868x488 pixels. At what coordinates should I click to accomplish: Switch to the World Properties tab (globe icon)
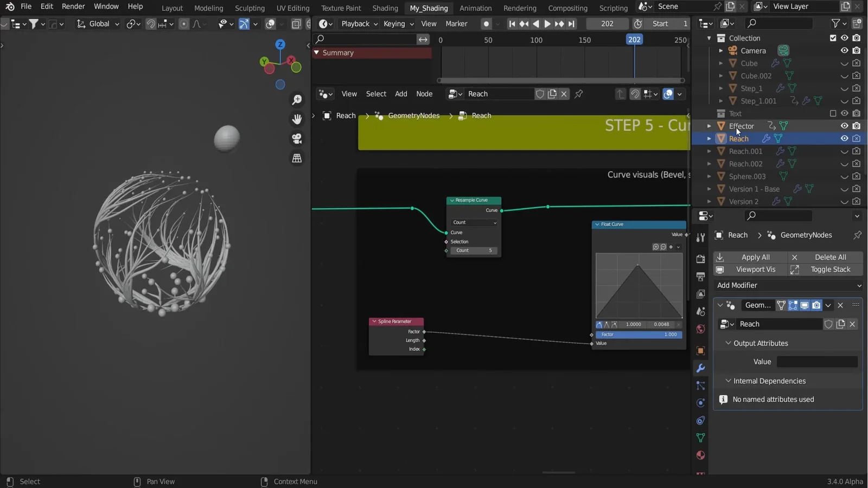click(x=700, y=329)
